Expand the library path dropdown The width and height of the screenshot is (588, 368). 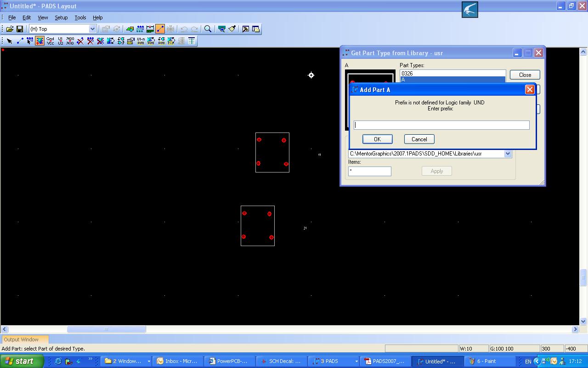(508, 154)
